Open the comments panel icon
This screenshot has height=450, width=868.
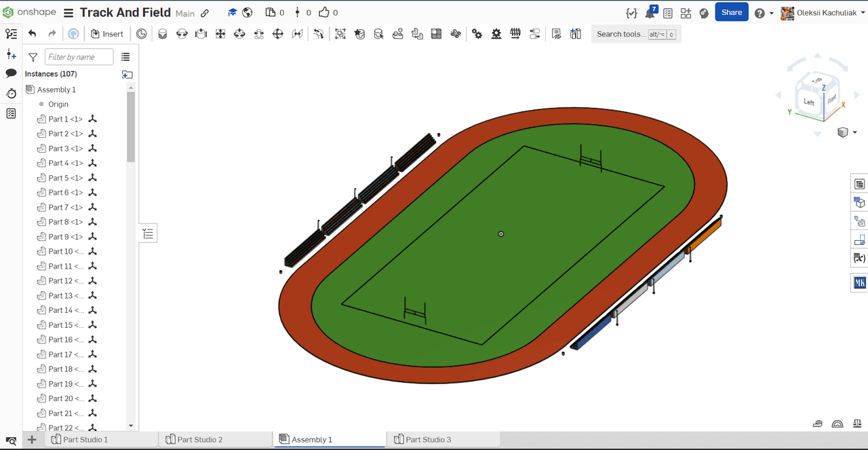click(x=11, y=73)
